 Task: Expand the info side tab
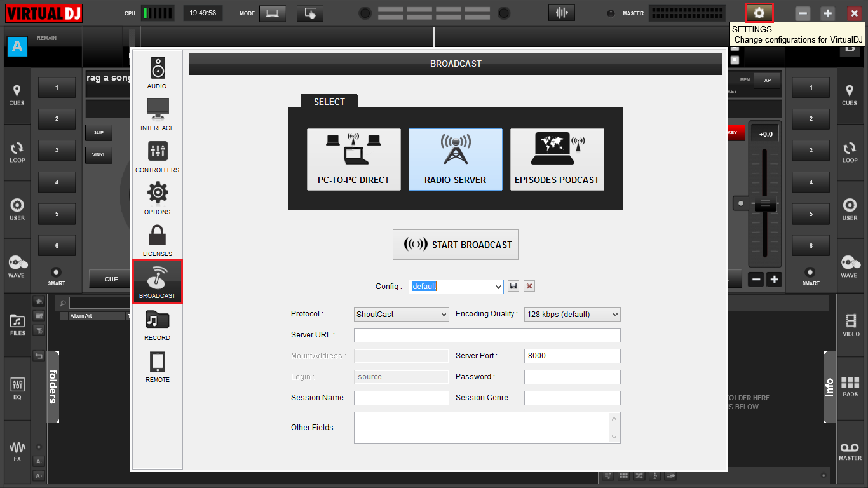[x=829, y=386]
